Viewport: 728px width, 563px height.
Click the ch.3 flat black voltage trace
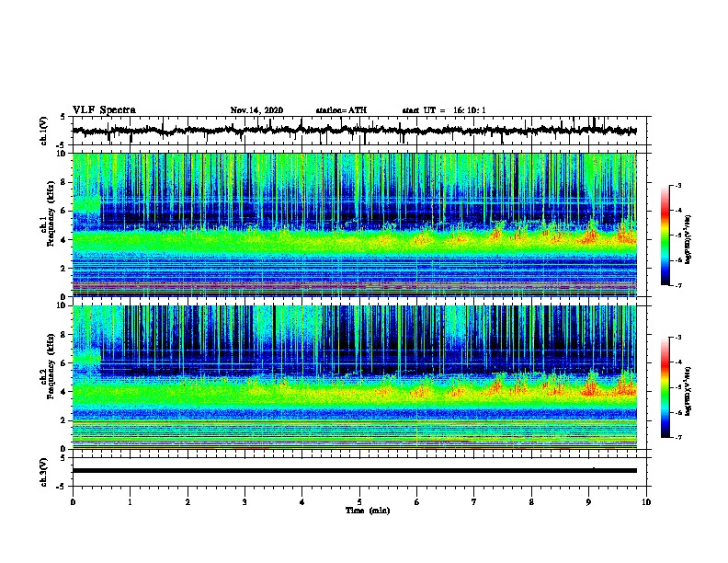coord(354,471)
